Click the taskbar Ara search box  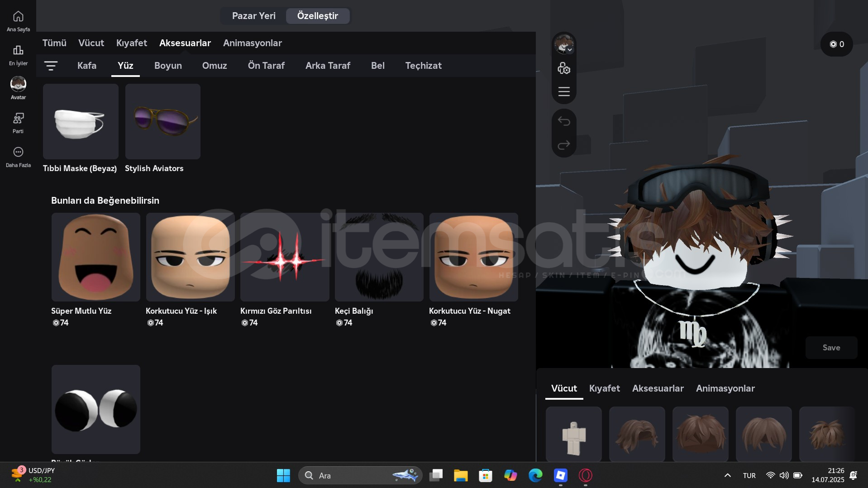360,475
